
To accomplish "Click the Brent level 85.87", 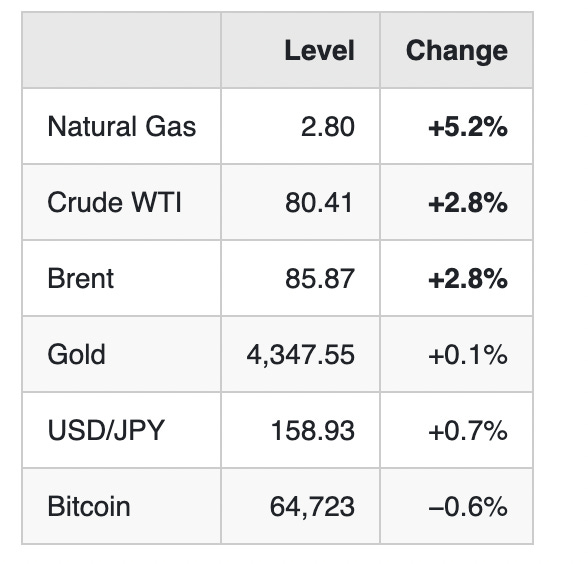I will click(320, 279).
